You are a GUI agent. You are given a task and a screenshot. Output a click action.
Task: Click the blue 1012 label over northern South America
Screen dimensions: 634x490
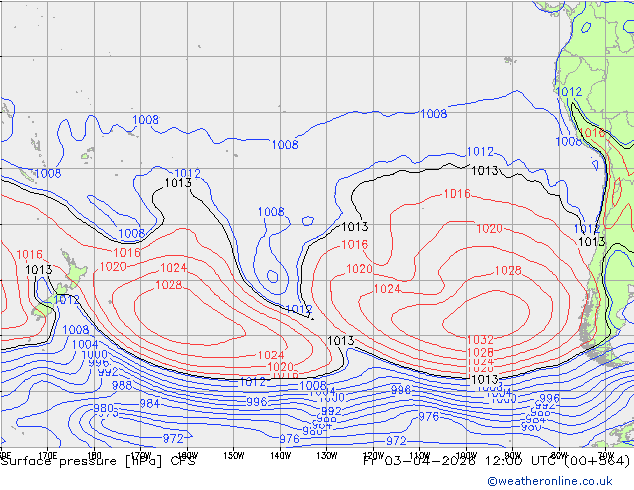pyautogui.click(x=569, y=92)
